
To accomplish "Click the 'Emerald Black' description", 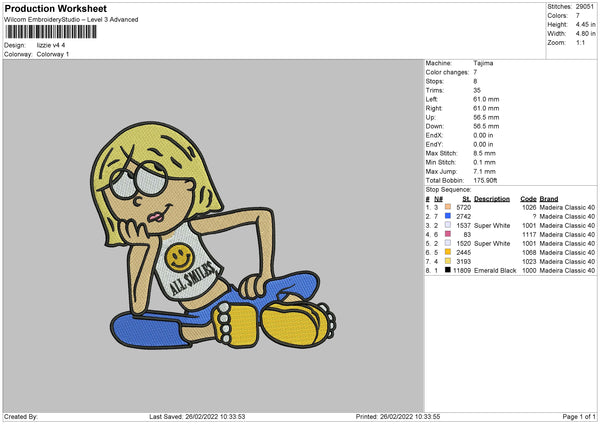I will tap(495, 271).
